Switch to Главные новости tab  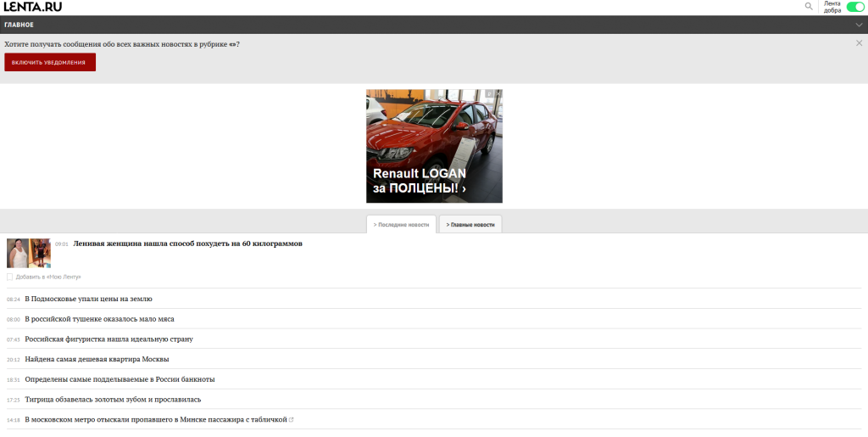(x=470, y=224)
